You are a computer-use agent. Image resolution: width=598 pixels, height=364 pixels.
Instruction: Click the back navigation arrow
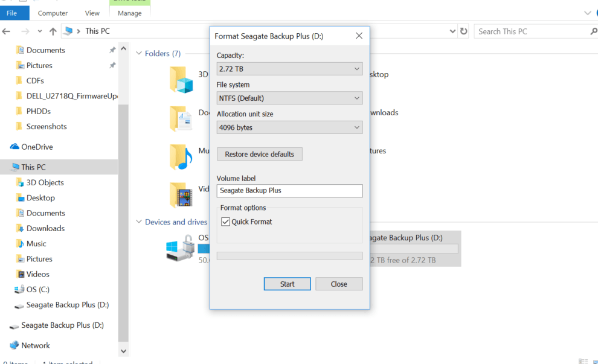pyautogui.click(x=6, y=31)
